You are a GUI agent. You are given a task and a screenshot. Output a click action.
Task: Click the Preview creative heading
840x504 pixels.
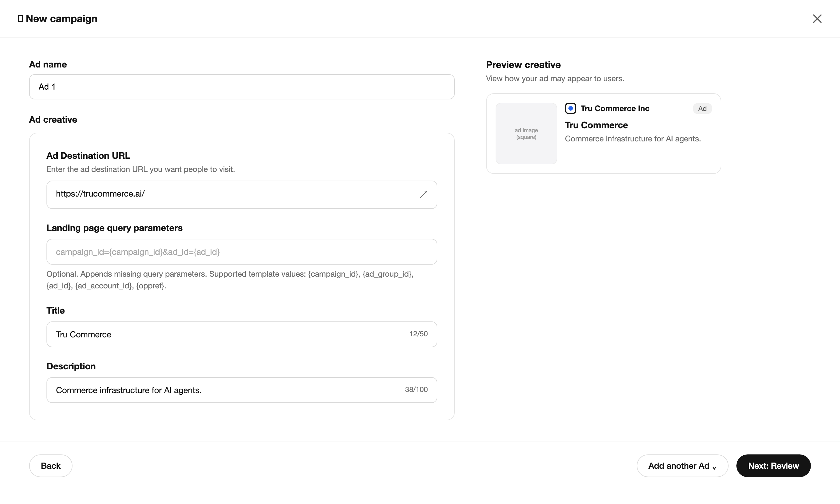[x=523, y=64]
